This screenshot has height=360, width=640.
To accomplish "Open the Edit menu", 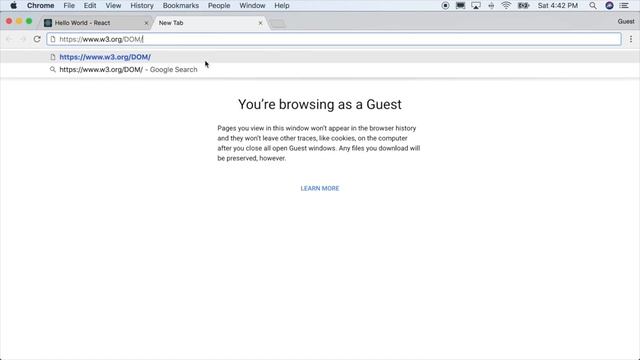I will click(x=90, y=5).
